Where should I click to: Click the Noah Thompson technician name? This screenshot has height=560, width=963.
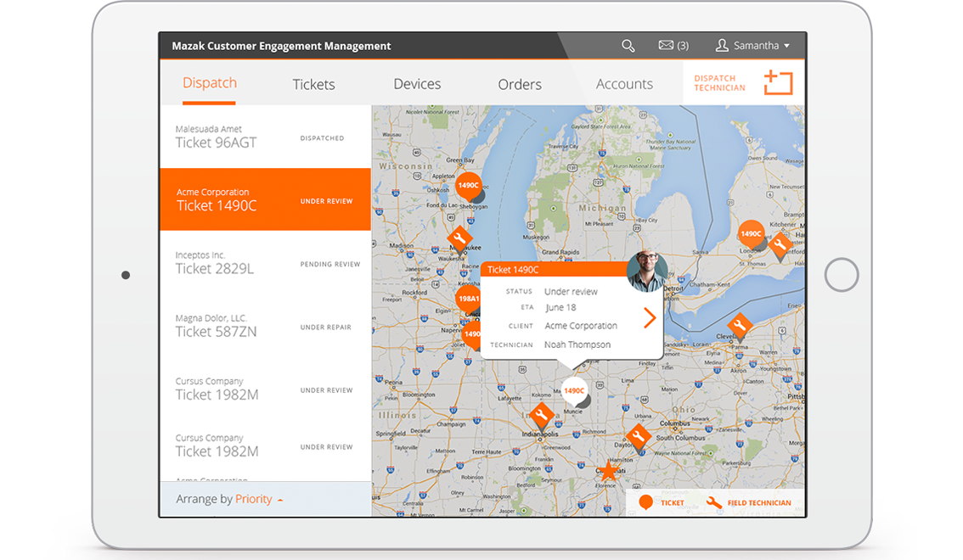(x=577, y=344)
